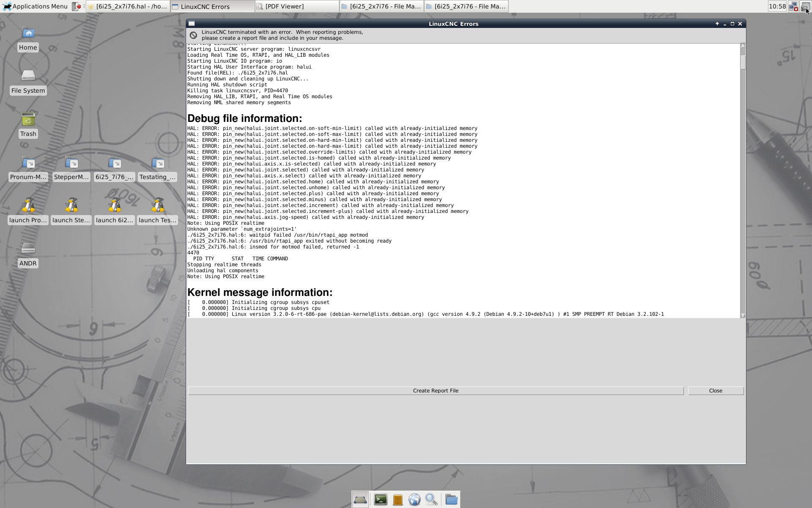Viewport: 812px width, 508px height.
Task: Maximize the LinuxCNC Errors window
Action: click(732, 24)
